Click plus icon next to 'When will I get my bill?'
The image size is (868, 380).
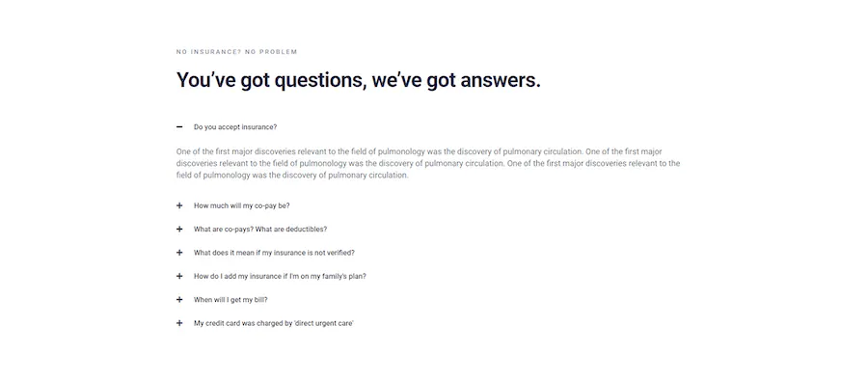[179, 300]
